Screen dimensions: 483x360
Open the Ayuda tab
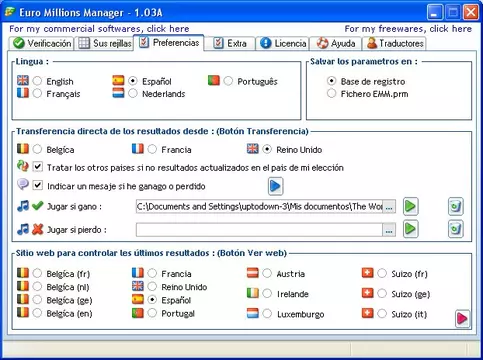coord(336,43)
